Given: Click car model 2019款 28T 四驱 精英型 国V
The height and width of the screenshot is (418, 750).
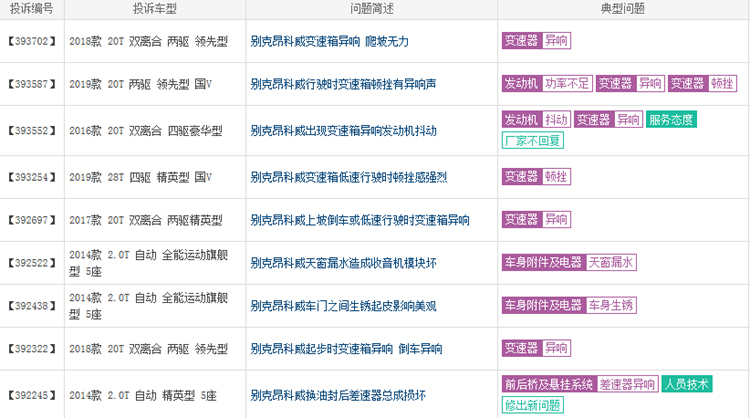Looking at the screenshot, I should (141, 177).
